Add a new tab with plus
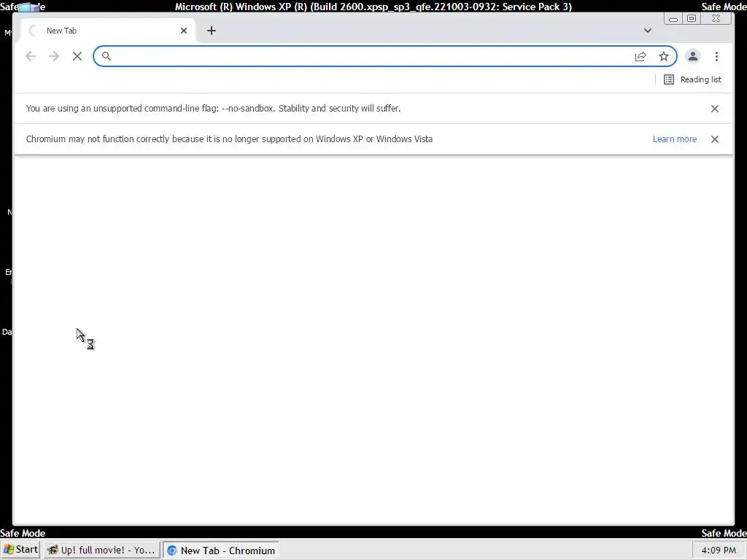This screenshot has width=747, height=560. pos(212,31)
